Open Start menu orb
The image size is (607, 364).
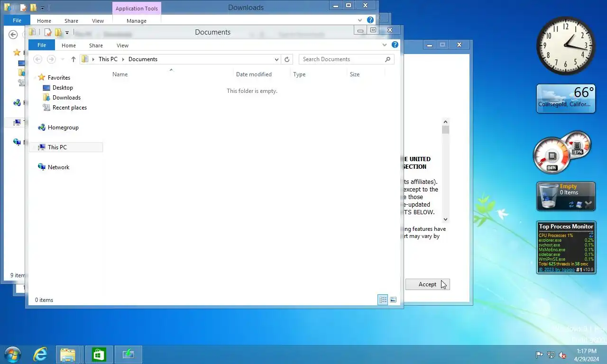[x=12, y=355]
